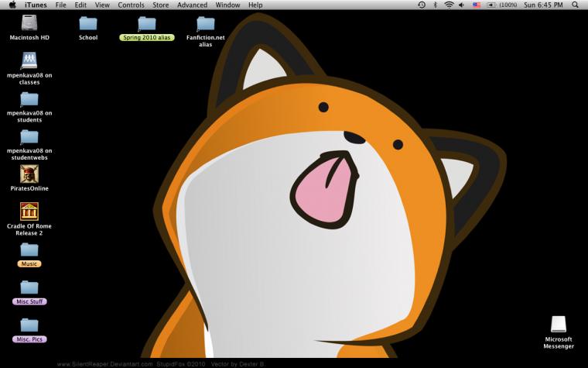Viewport: 588px width, 368px height.
Task: Select mpenkava08 on students folder
Action: [29, 99]
